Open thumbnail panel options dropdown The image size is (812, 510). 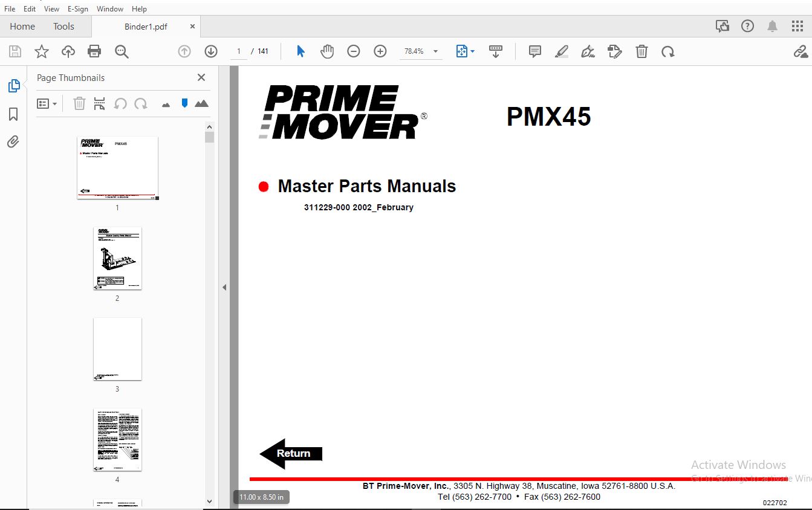(47, 104)
